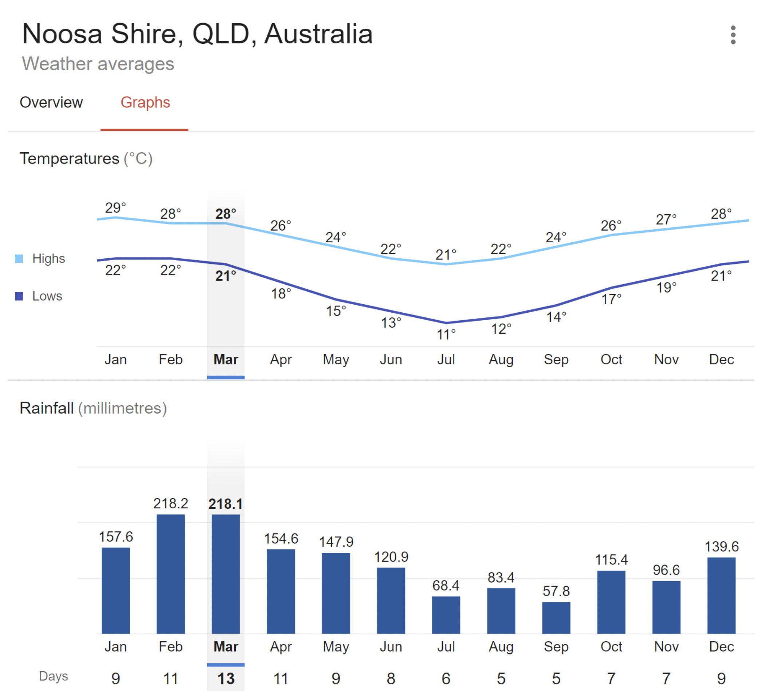
Task: Click the 13° June low temperature label
Action: (391, 323)
